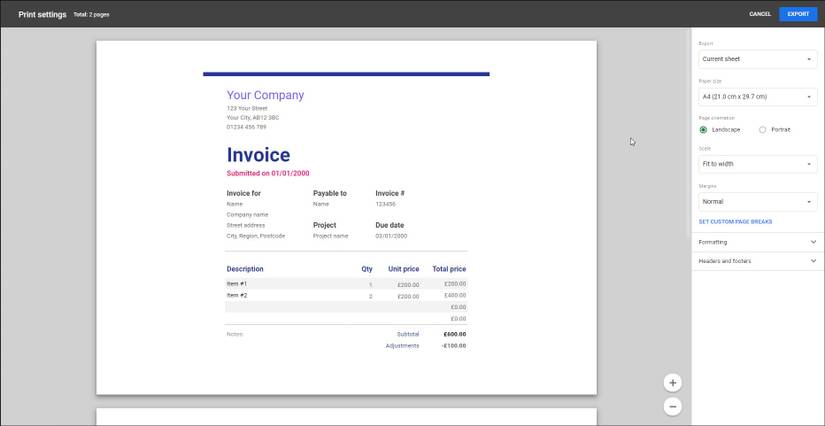Click the Invoice heading in preview

[x=258, y=155]
